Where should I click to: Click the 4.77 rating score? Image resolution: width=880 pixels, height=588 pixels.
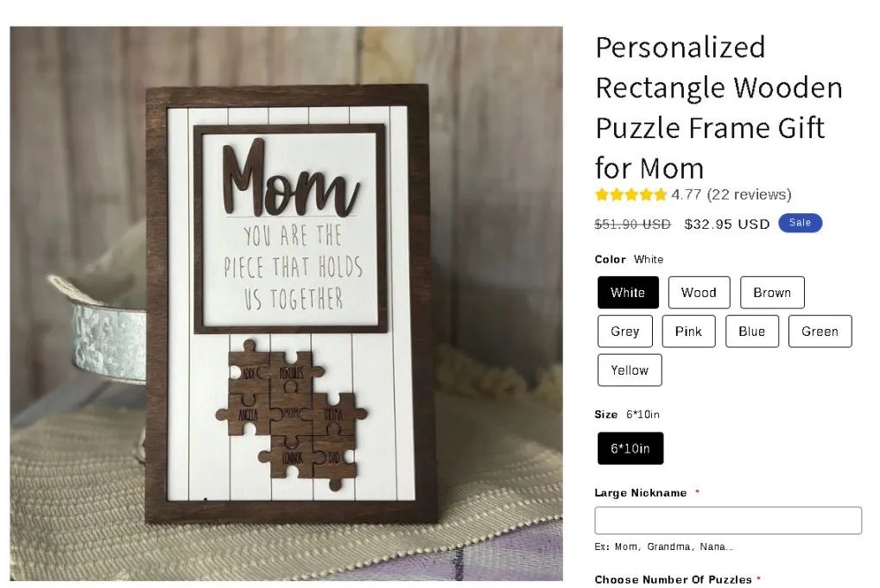[x=686, y=194]
